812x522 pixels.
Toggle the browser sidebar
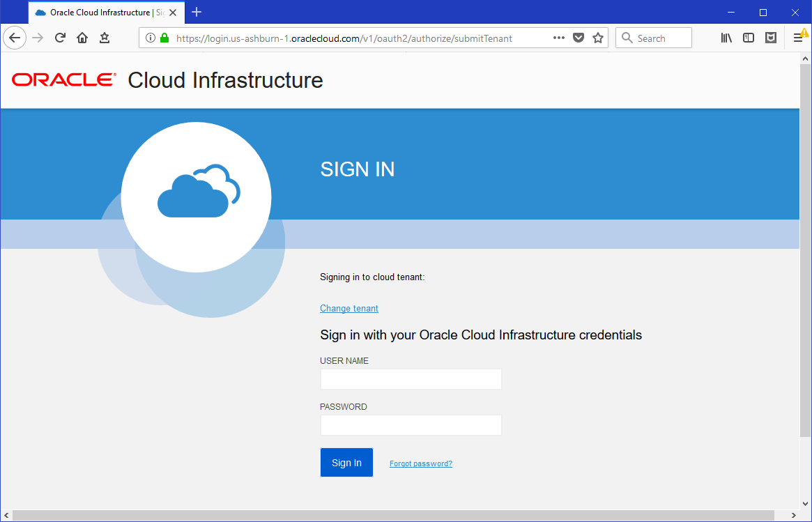(x=748, y=38)
